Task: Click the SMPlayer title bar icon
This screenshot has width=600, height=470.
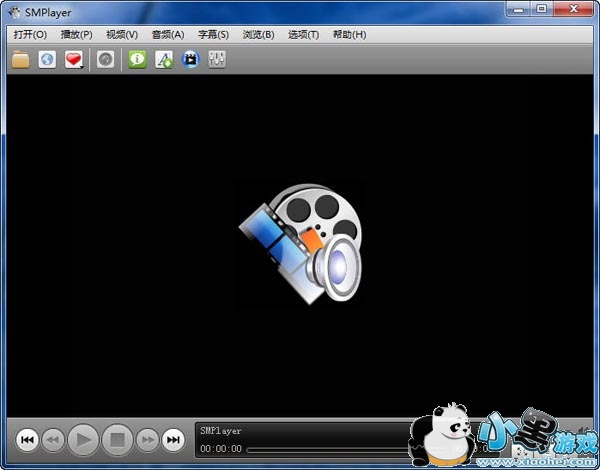Action: [x=14, y=13]
